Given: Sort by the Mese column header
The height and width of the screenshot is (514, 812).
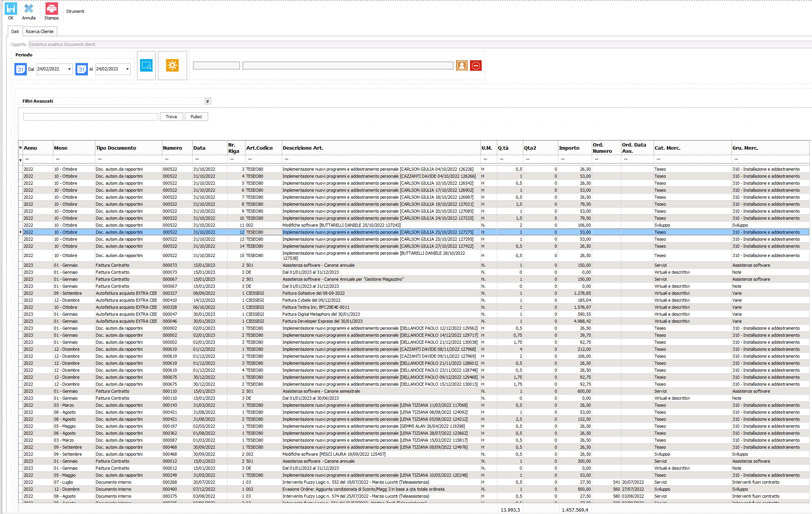Looking at the screenshot, I should click(x=74, y=148).
